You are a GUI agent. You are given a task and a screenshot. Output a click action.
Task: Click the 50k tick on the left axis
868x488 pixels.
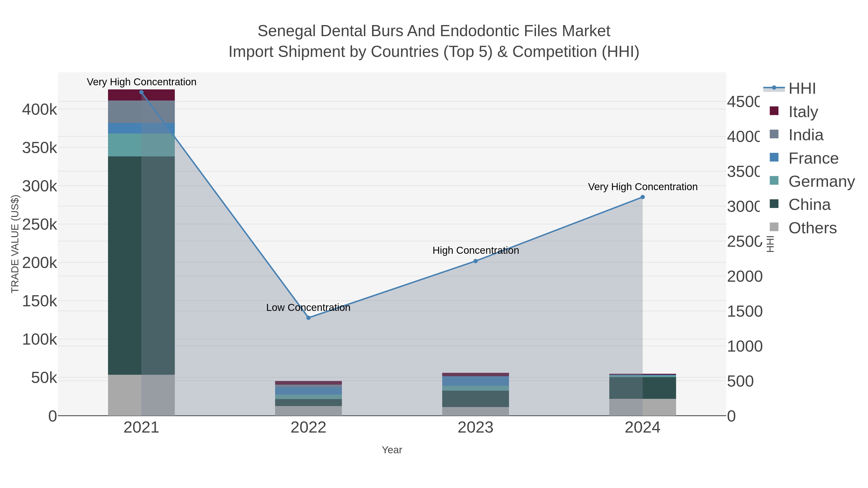click(x=44, y=378)
